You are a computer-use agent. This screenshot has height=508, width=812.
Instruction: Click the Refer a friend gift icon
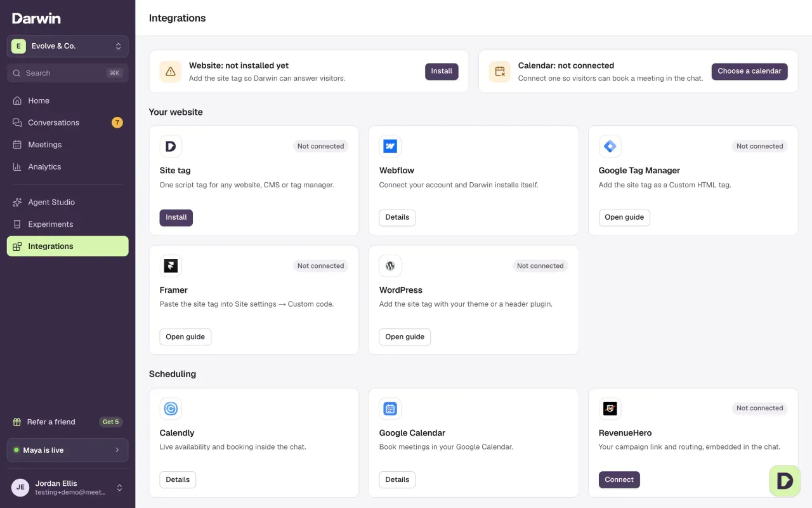(x=17, y=422)
